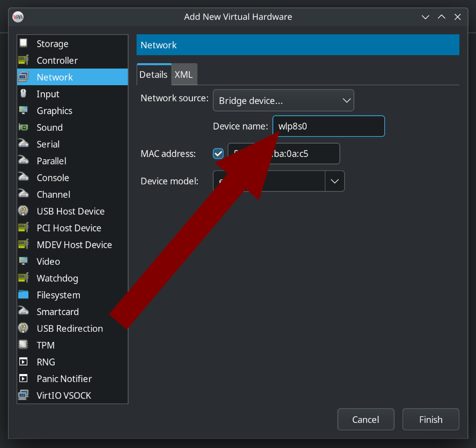Maximize the dialog using the up-chevron button
This screenshot has height=448, width=476.
(x=441, y=17)
